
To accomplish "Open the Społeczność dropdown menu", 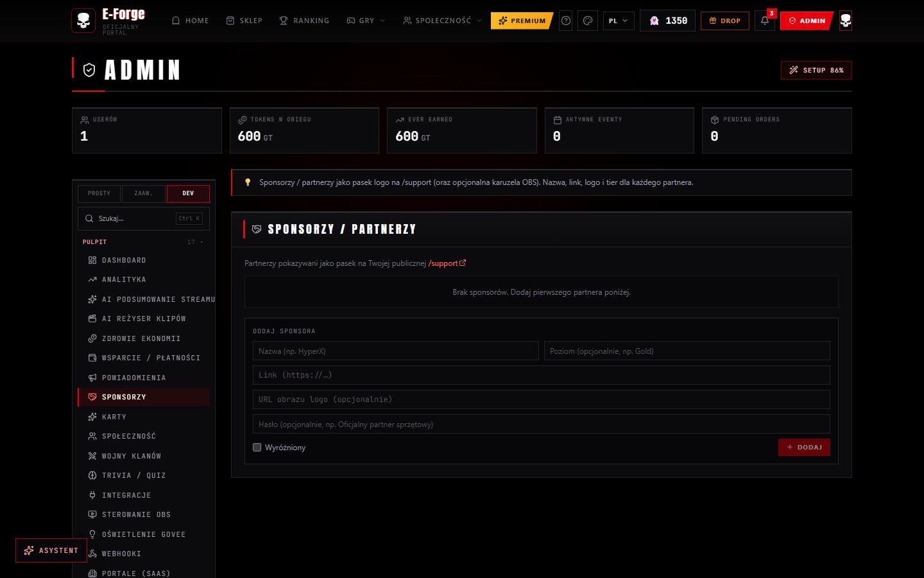I will tap(442, 21).
